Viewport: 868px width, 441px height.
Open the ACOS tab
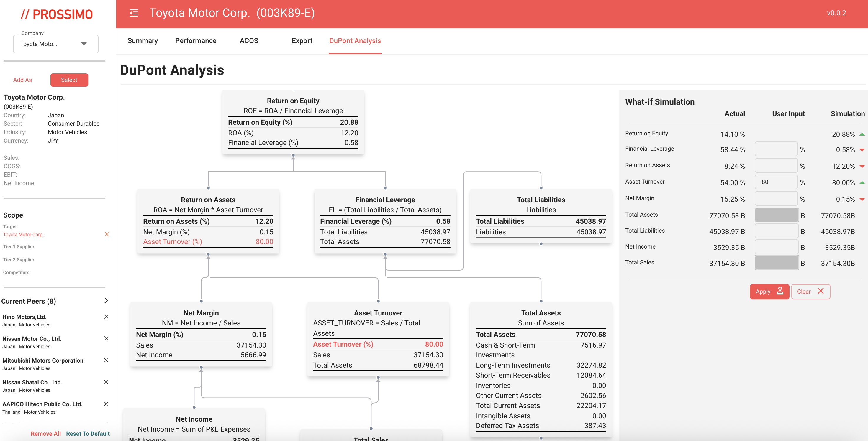[x=249, y=41]
